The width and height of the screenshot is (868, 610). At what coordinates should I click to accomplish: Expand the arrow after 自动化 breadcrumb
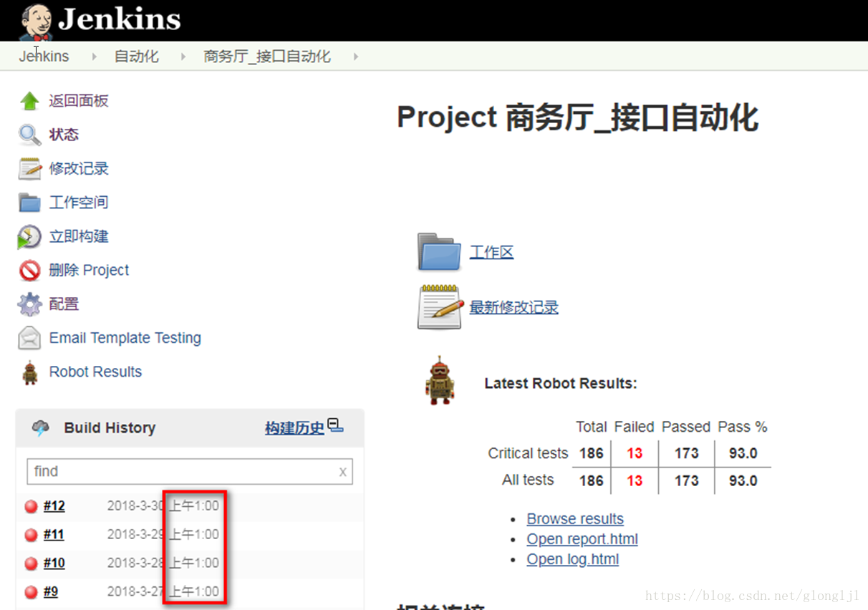point(183,57)
